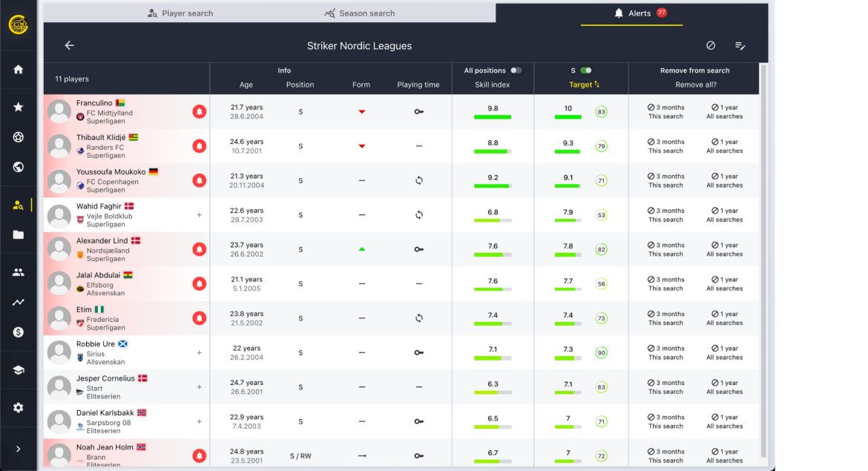Click the back arrow beside title
This screenshot has width=868, height=471.
[x=70, y=45]
